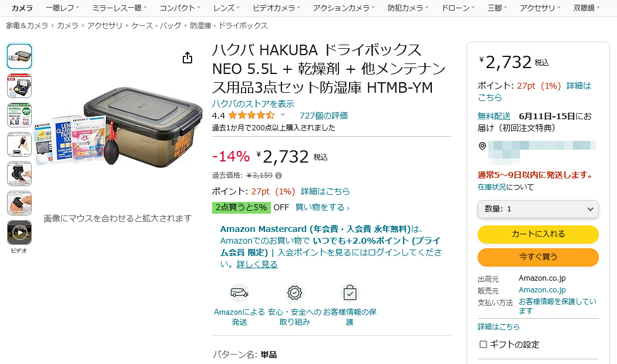The height and width of the screenshot is (364, 617).
Task: Click the 今すぐ買う button
Action: click(538, 257)
